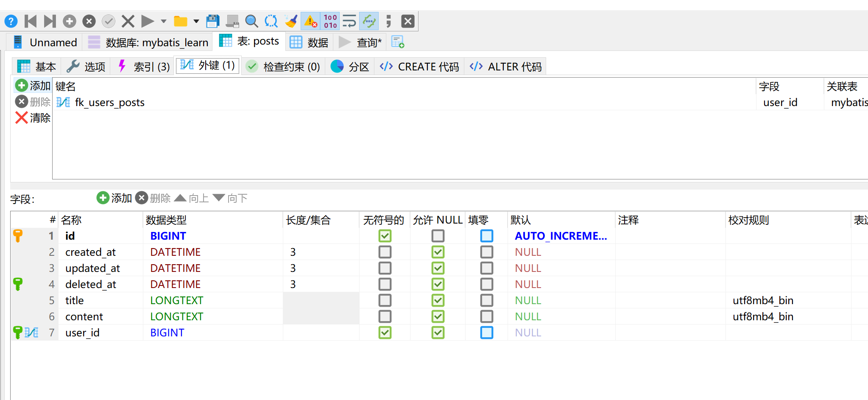Open the CREATE 代码 tab
The width and height of the screenshot is (868, 400).
click(419, 67)
